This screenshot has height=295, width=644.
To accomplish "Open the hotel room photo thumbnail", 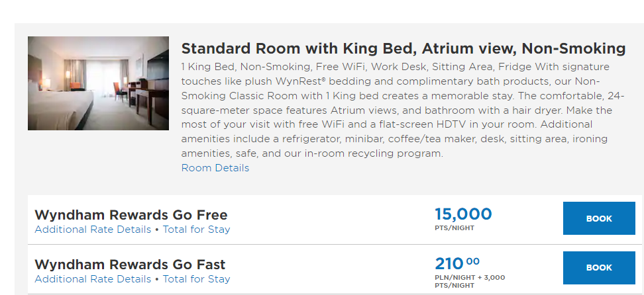I will click(98, 83).
